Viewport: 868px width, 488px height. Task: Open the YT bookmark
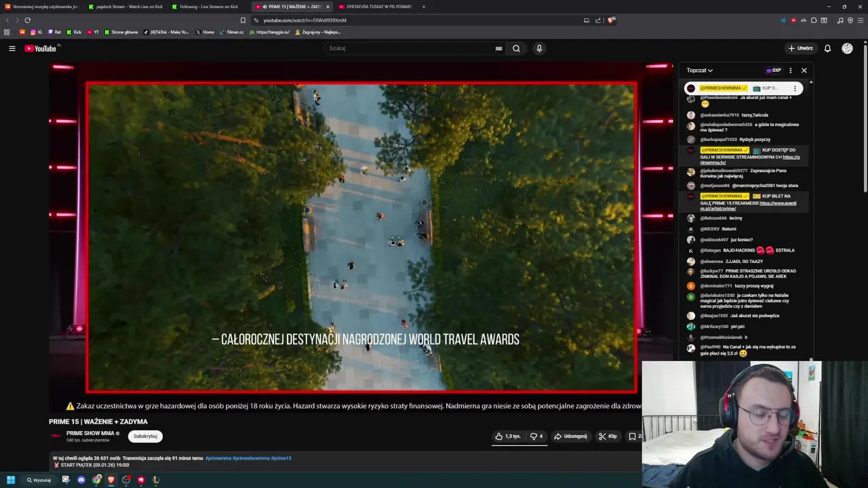[93, 32]
